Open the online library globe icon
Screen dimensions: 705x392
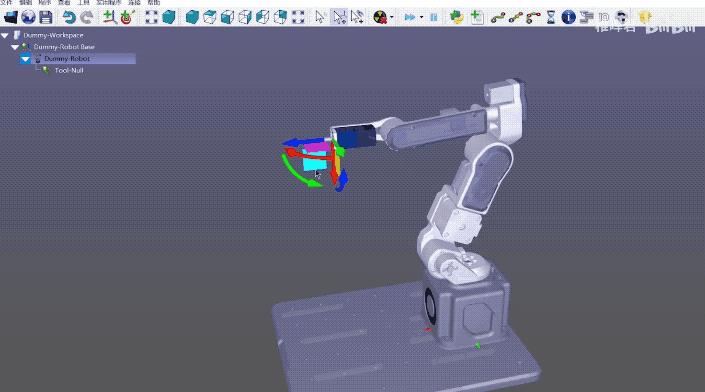[28, 18]
